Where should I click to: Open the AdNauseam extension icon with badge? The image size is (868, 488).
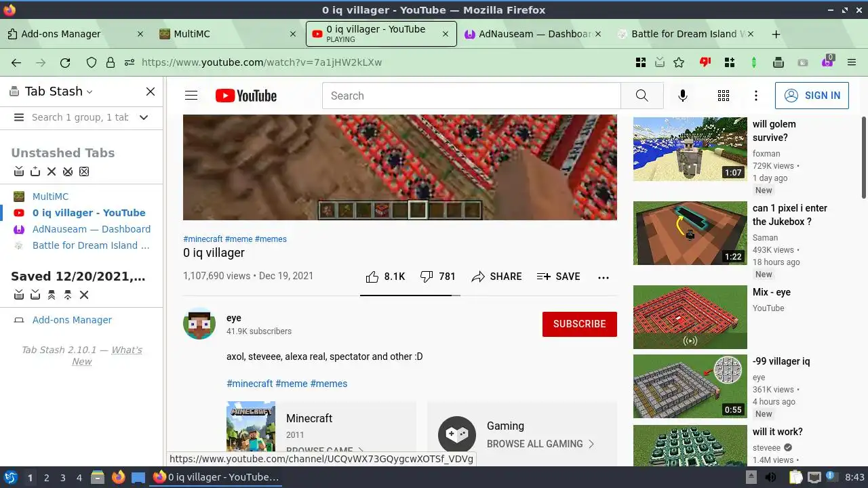[827, 62]
